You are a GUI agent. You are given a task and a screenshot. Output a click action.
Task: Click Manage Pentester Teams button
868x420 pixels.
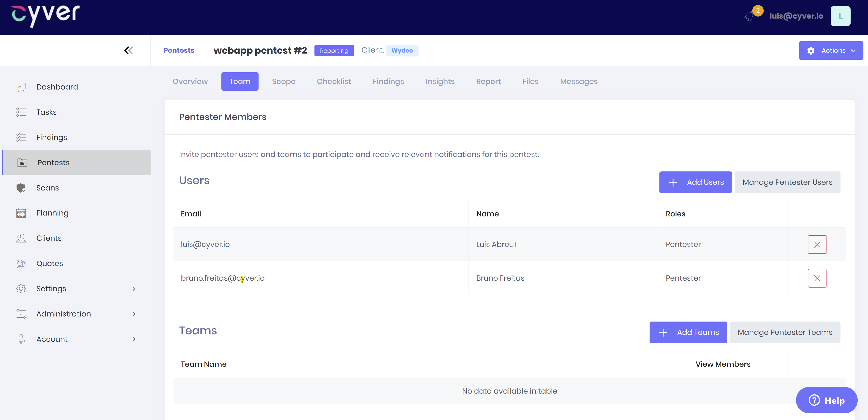pos(785,332)
